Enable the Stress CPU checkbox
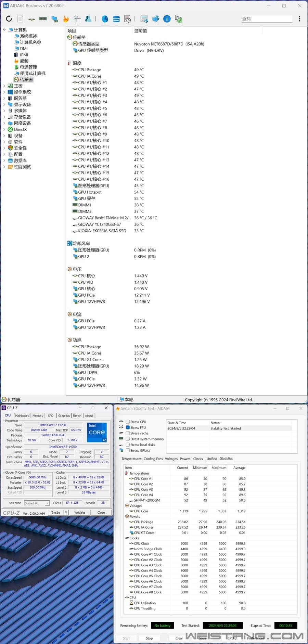Screen dimensions: 308x644 128,422
